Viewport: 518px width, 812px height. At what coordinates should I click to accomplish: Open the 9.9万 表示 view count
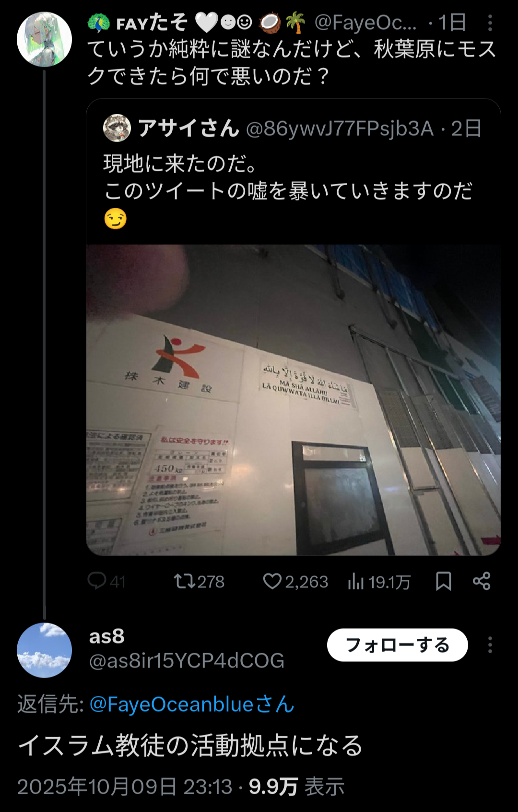[x=296, y=787]
